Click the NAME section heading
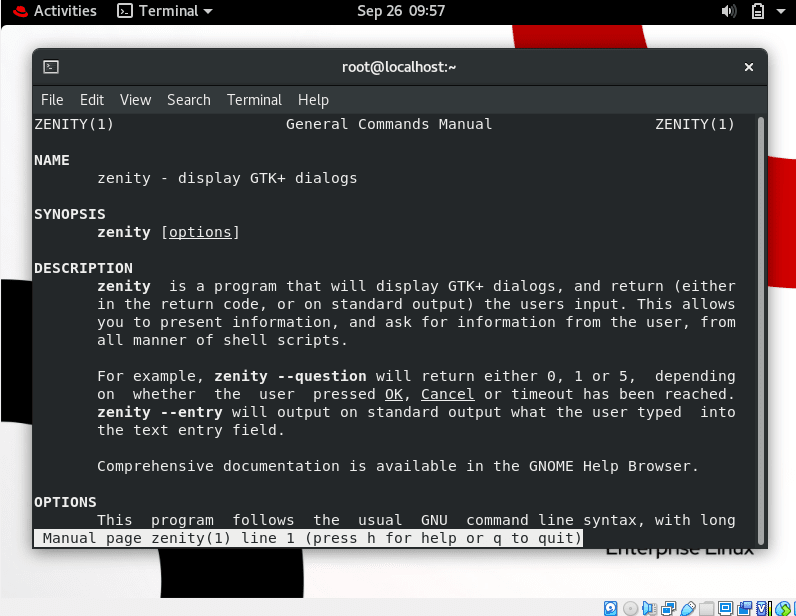The width and height of the screenshot is (796, 616). [52, 160]
